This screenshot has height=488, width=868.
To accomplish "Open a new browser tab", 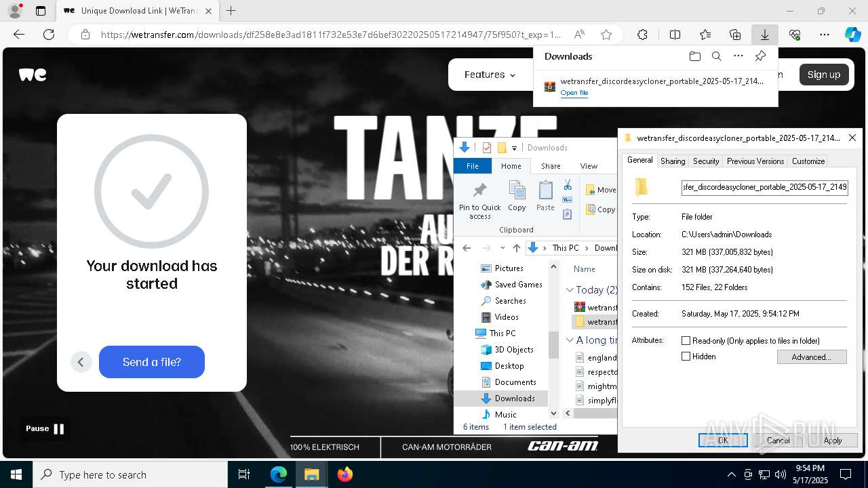I will tap(231, 11).
